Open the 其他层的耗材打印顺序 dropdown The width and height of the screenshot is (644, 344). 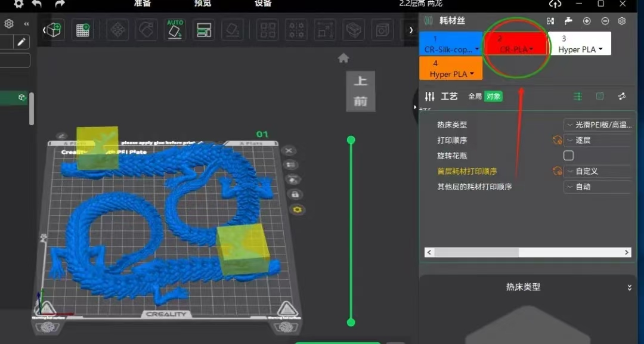pos(597,187)
